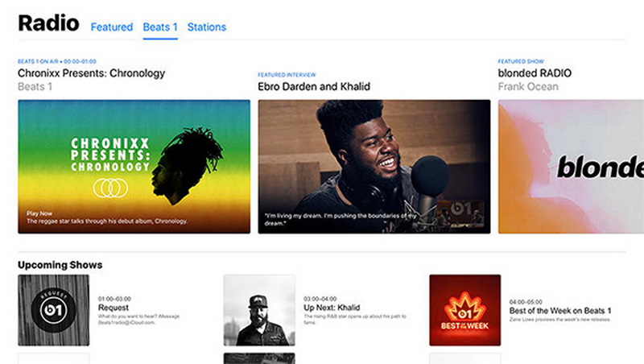Viewport: 644px width, 364px height.
Task: Open the blonded RADIO show title
Action: coord(535,73)
